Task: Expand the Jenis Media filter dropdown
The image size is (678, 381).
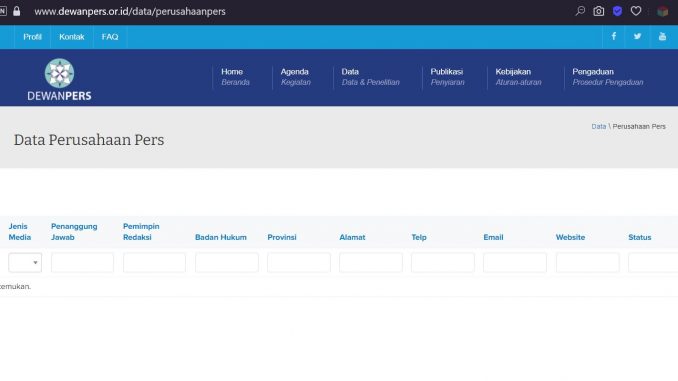Action: pyautogui.click(x=25, y=263)
